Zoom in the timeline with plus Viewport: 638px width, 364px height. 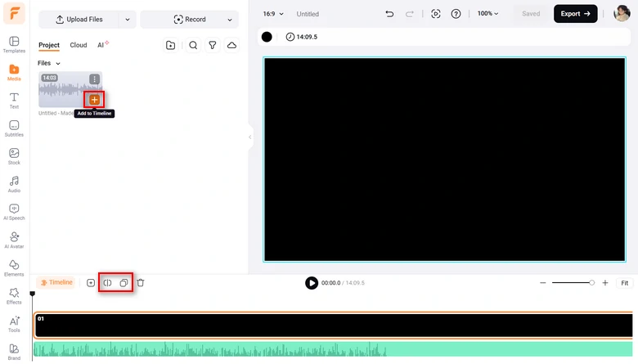[605, 283]
